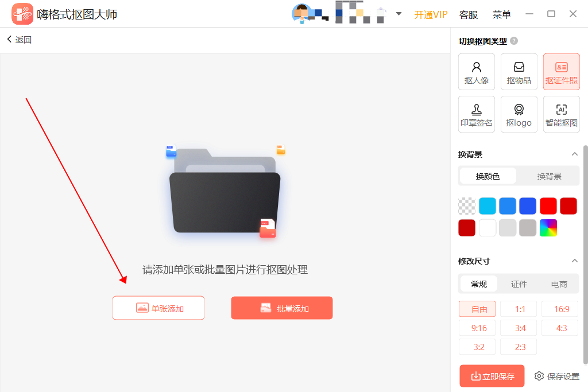Image resolution: width=588 pixels, height=392 pixels.
Task: Click 开通VIP link
Action: coord(431,14)
